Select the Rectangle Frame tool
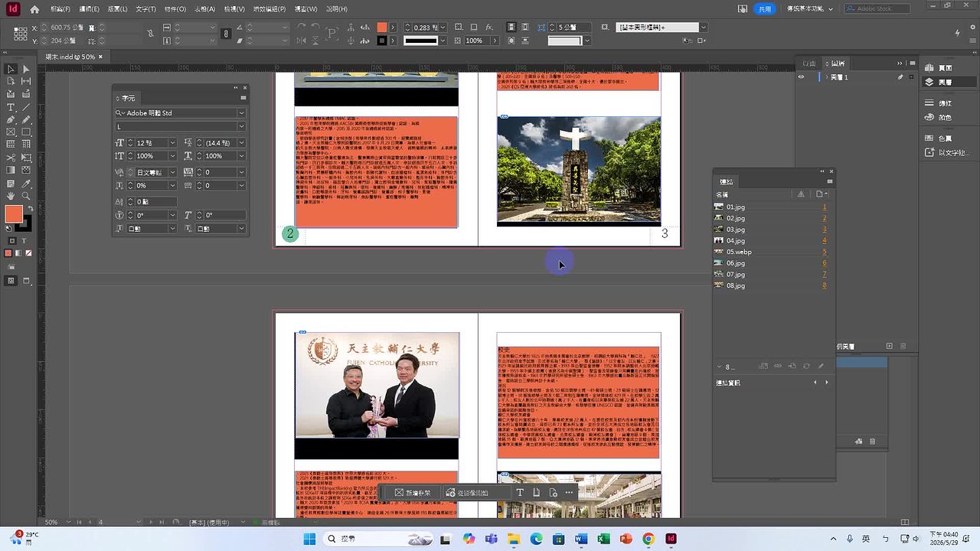Screen dimensions: 980x551 tap(11, 132)
